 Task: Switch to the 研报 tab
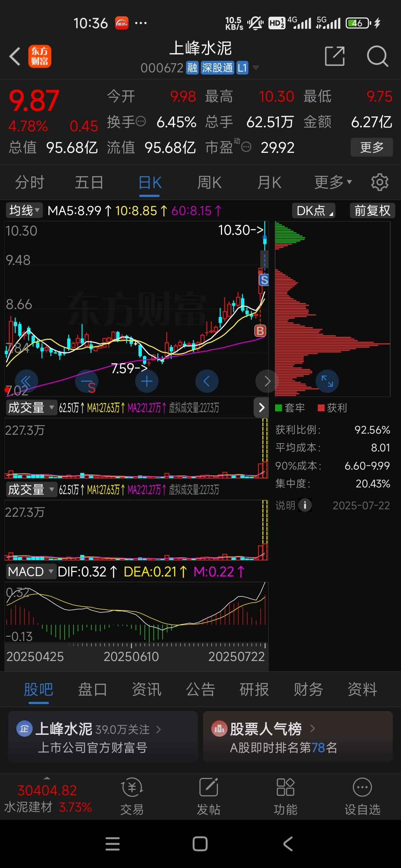tap(254, 690)
